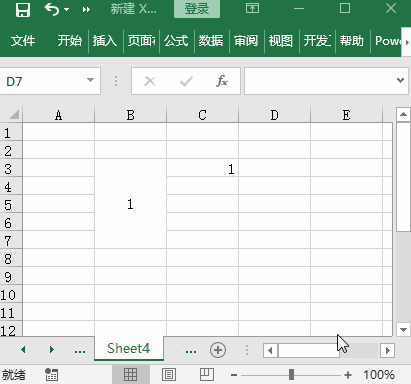Select the Sheet4 tab

tap(129, 348)
